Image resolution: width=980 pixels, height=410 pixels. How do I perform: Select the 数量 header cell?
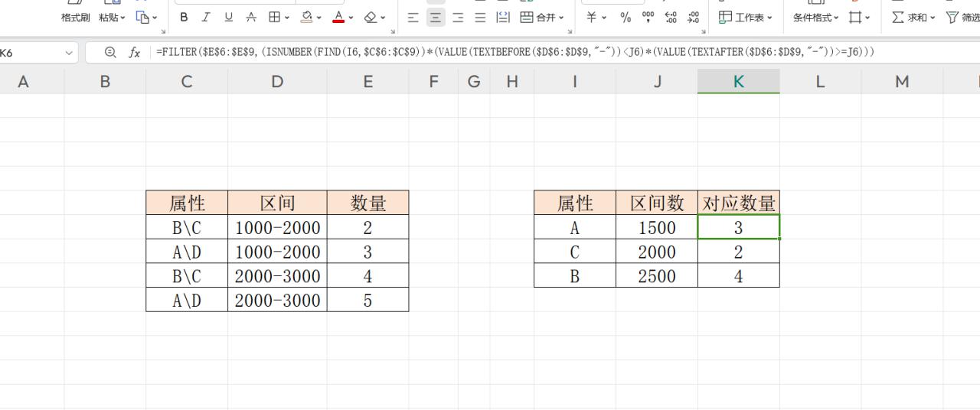point(368,203)
